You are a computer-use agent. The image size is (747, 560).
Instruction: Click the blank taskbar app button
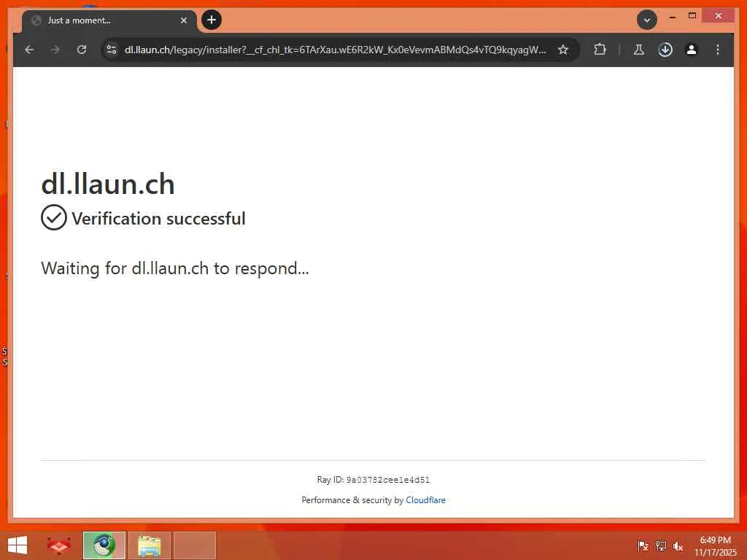pos(194,545)
